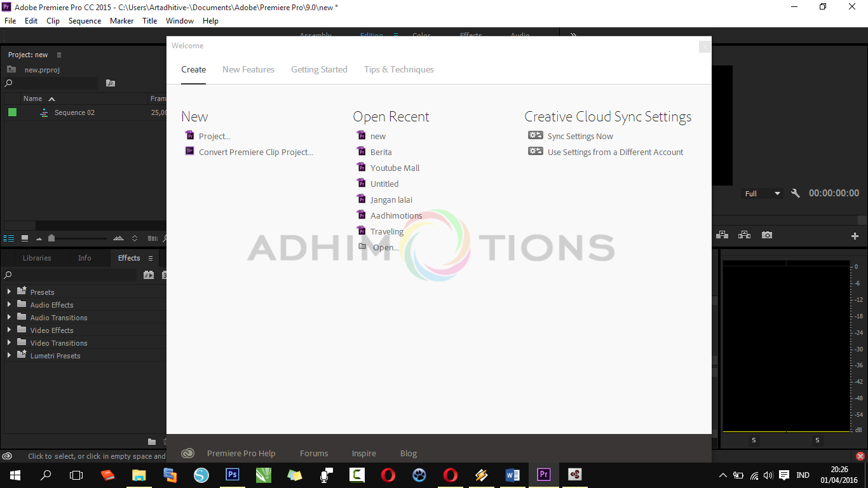Click the CorelDRAW taskbar icon
The height and width of the screenshot is (488, 868).
point(264,475)
